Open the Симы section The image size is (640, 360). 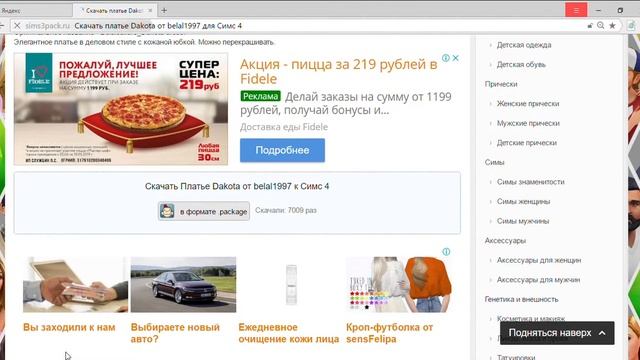[x=494, y=162]
